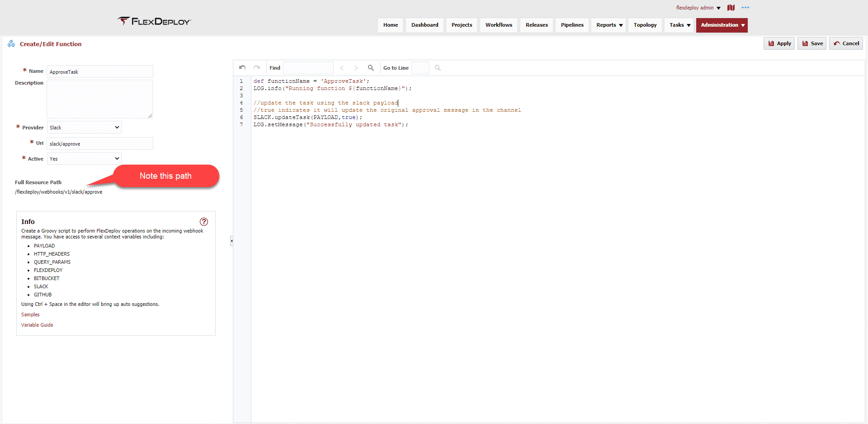Click the QUERY_PARAMS variable in Info list
The width and height of the screenshot is (868, 424).
52,262
